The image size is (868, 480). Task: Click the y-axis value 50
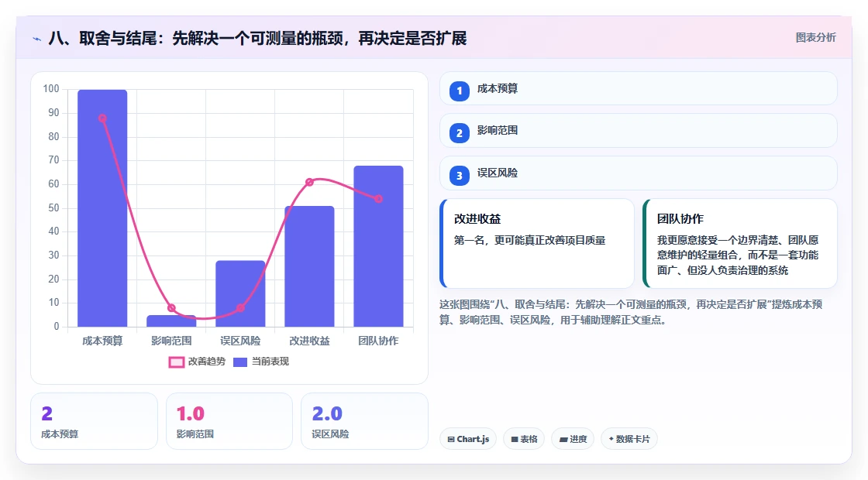point(53,208)
